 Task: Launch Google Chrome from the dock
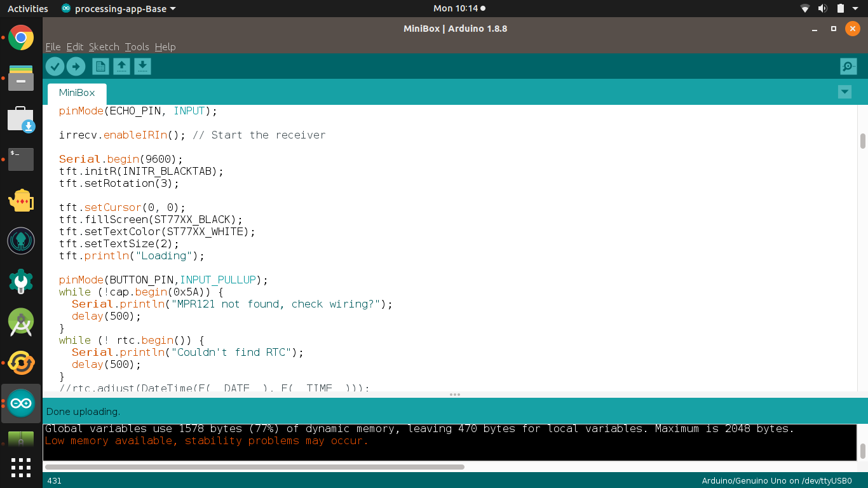[21, 38]
